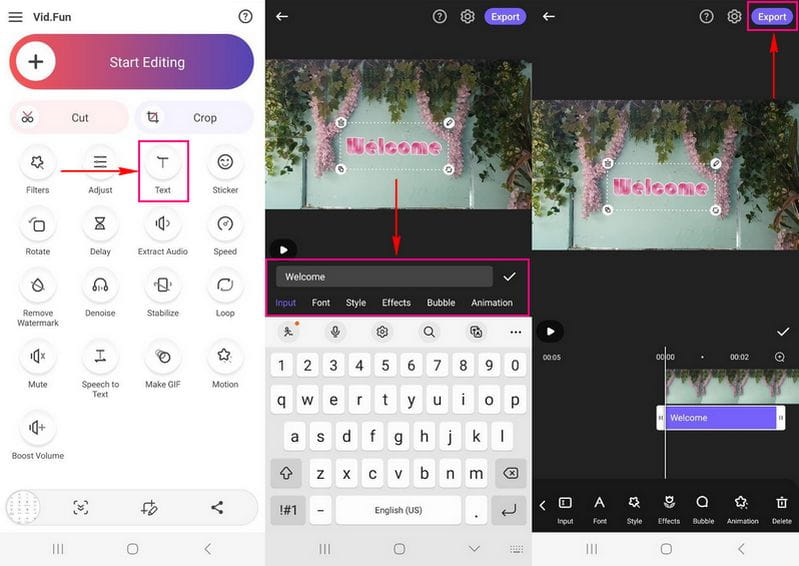Play the video in the text input screen

point(283,250)
